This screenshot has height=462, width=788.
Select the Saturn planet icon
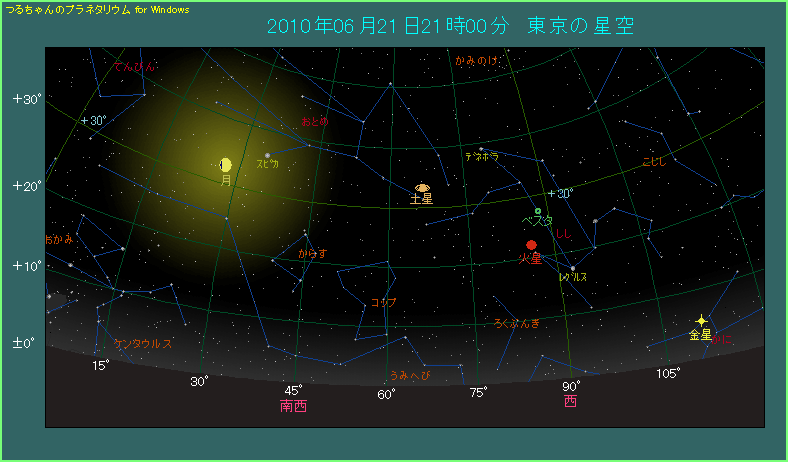[421, 187]
